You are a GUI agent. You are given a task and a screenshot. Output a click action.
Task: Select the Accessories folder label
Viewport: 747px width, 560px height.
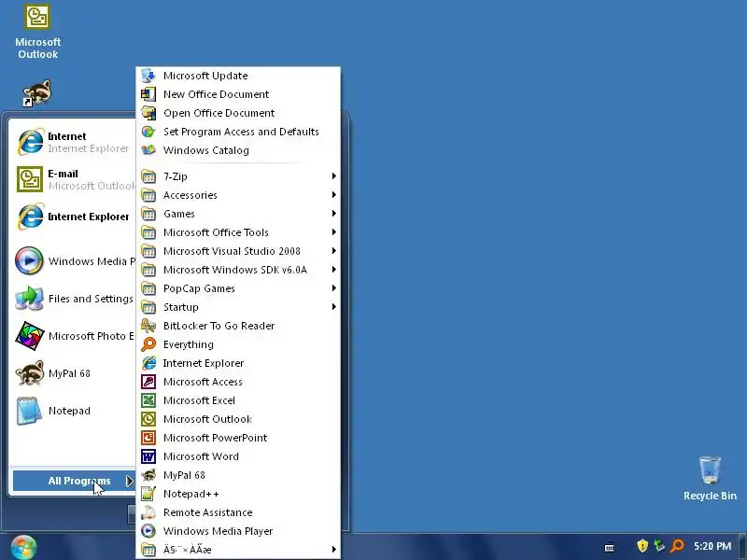pos(190,195)
